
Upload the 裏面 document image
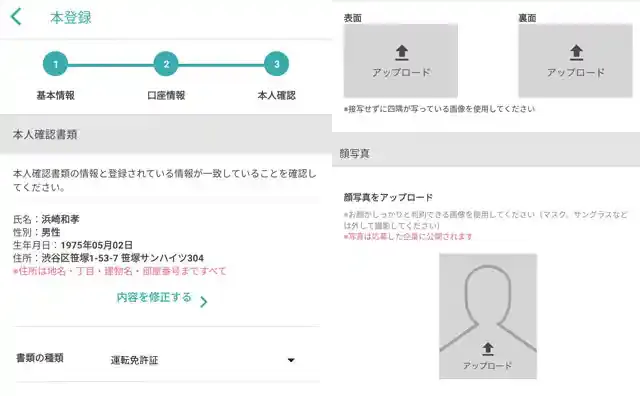(x=575, y=60)
